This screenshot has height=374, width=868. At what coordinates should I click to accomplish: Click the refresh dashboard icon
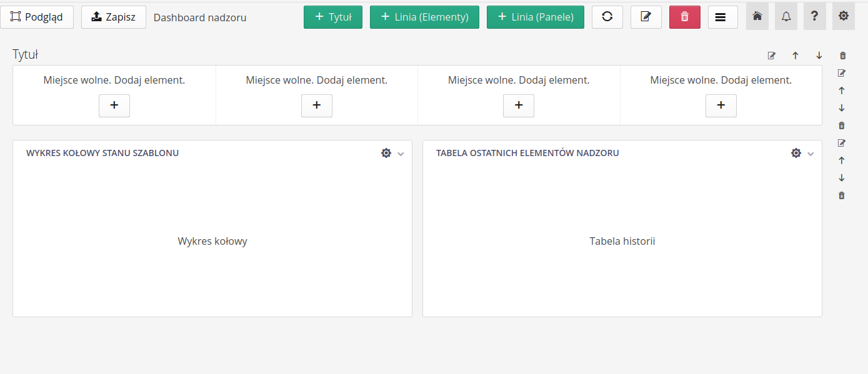point(607,17)
